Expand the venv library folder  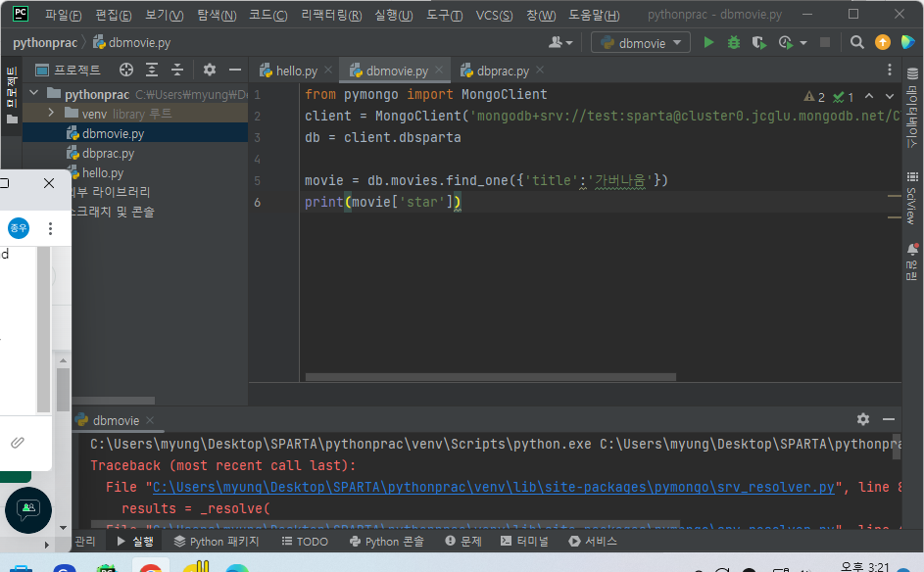point(51,113)
